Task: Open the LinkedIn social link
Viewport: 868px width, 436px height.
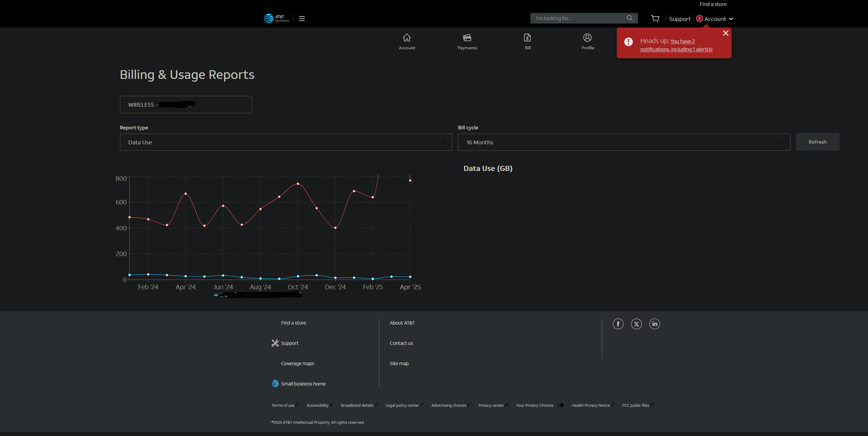Action: (x=654, y=324)
